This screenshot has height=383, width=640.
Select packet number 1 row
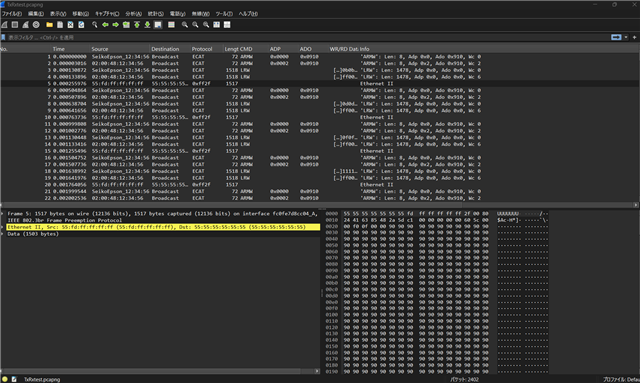(x=319, y=57)
